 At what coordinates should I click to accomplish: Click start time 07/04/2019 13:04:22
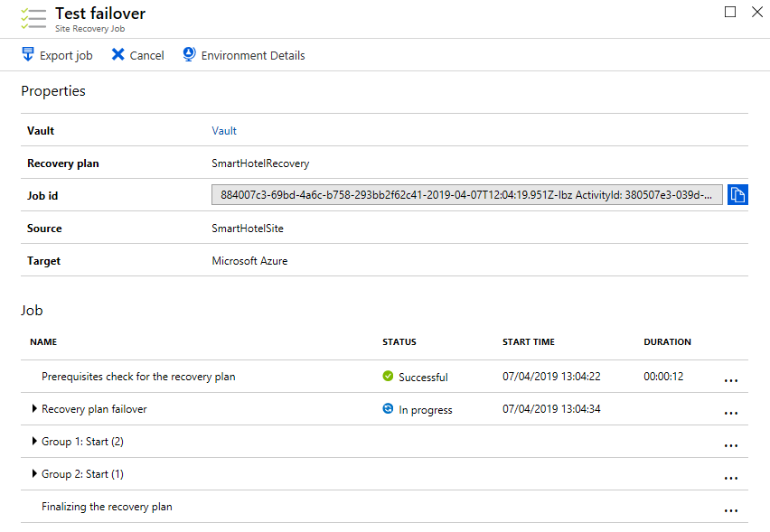tap(551, 377)
